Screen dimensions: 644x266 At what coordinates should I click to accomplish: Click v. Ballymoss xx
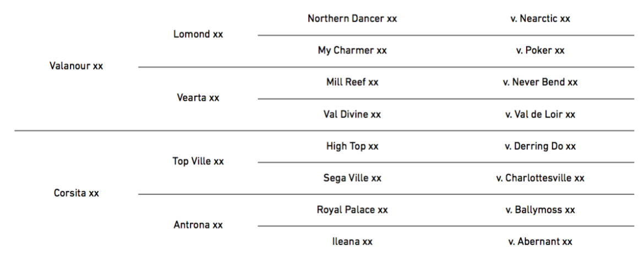click(540, 210)
